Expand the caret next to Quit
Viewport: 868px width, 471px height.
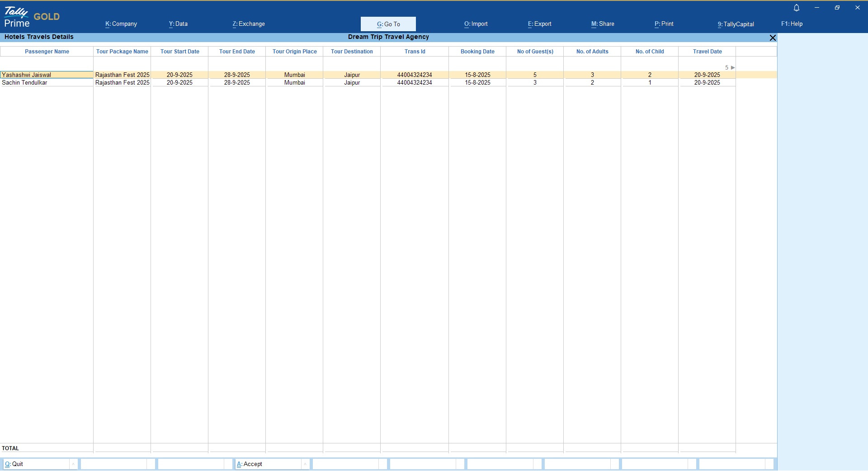point(73,464)
